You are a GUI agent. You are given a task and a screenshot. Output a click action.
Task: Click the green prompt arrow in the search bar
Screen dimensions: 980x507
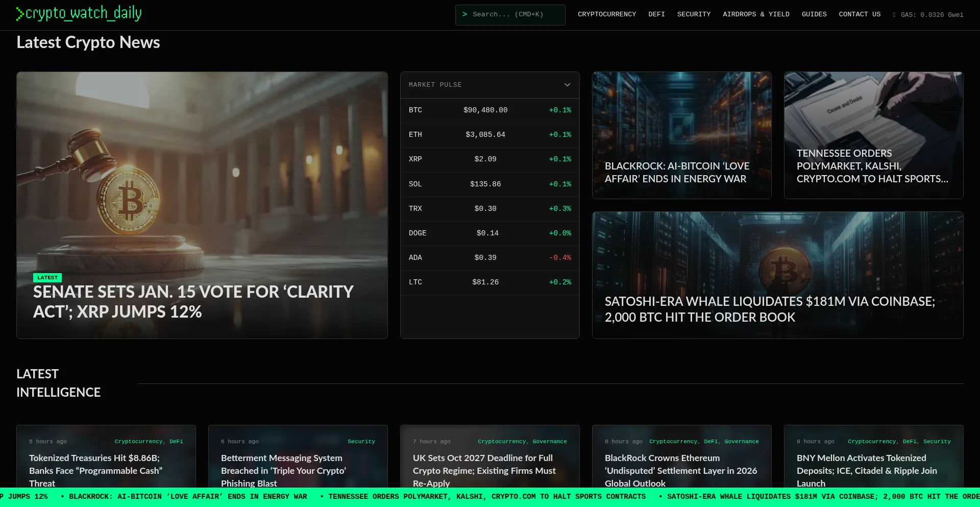[464, 15]
